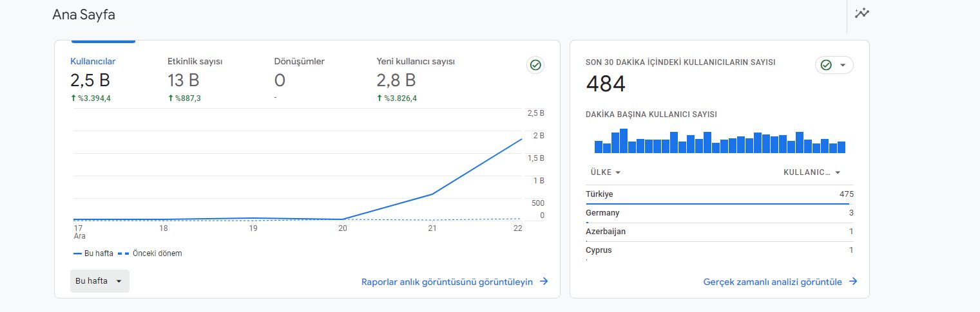Image resolution: width=980 pixels, height=312 pixels.
Task: Click the arrow icon beside Gerçek zamanlı analizi görüntüle
Action: [853, 282]
